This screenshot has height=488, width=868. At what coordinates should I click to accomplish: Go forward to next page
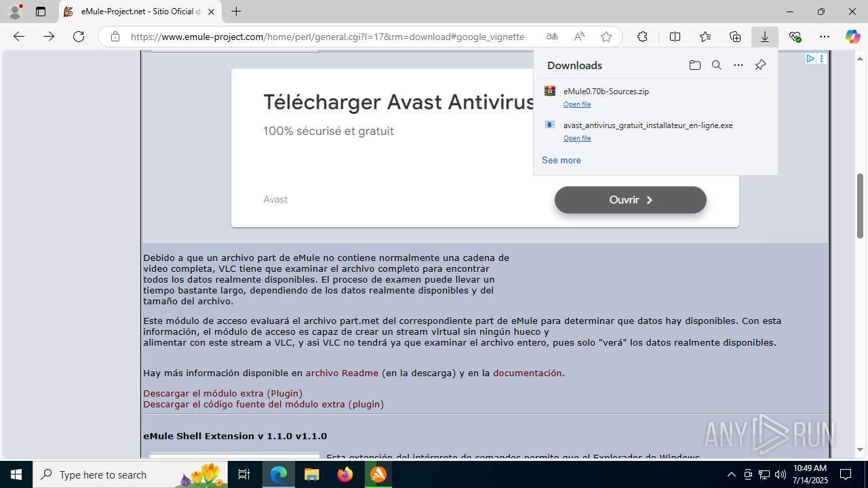[49, 37]
